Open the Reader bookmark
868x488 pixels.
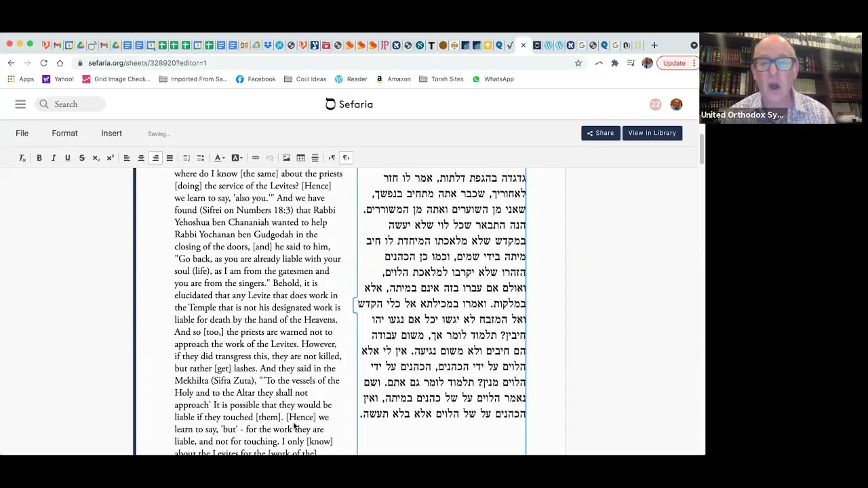351,79
